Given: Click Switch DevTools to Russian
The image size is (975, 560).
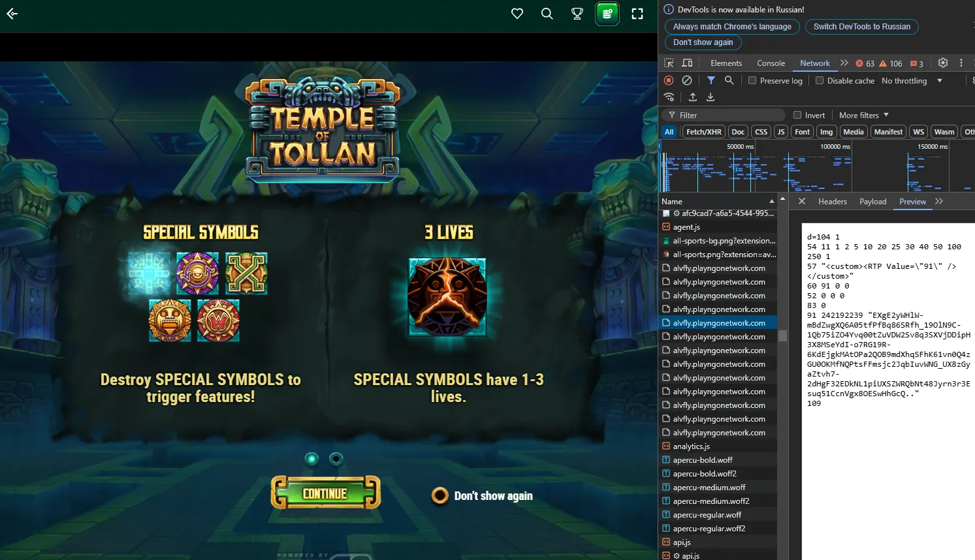Looking at the screenshot, I should point(862,27).
